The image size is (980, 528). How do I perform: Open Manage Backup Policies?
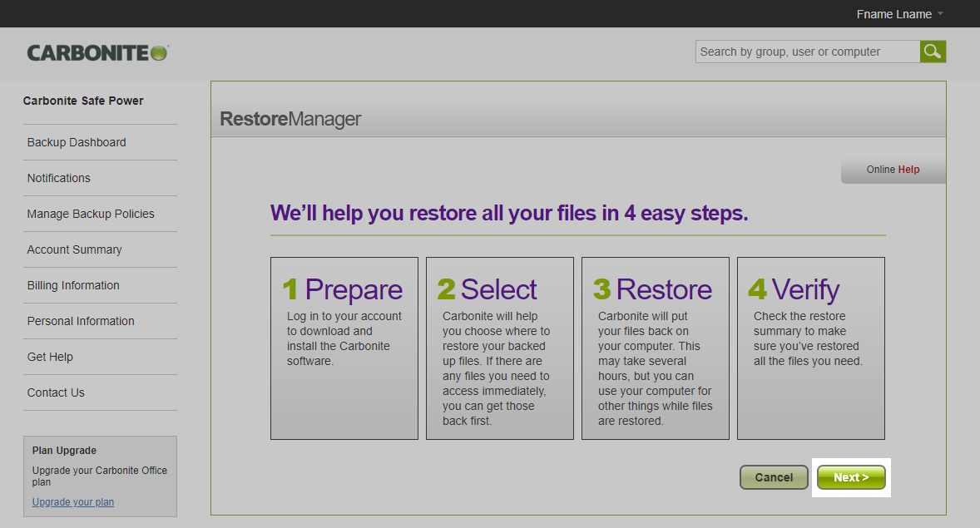pos(91,214)
